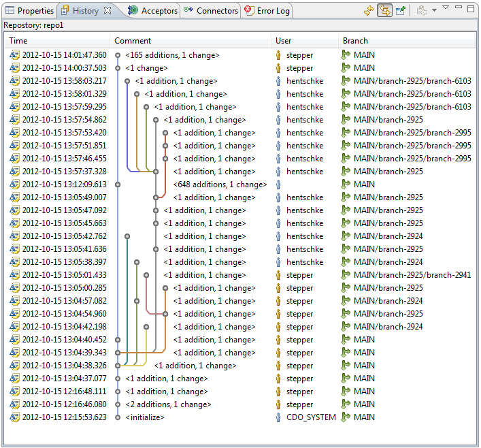Click commit icon for 13:04:40.452 row
Viewport: 481px width, 448px height.
coord(15,340)
